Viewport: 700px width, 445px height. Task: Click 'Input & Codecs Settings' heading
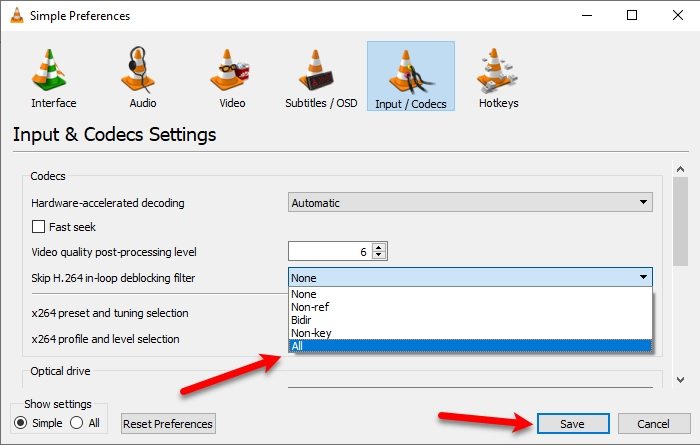click(x=114, y=134)
